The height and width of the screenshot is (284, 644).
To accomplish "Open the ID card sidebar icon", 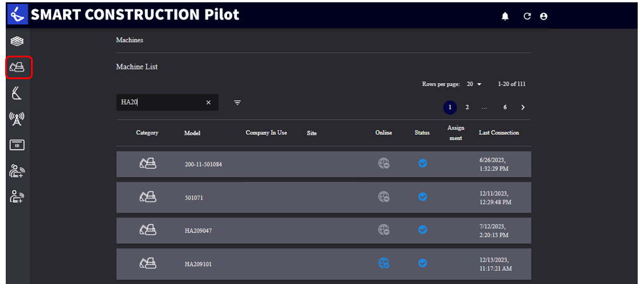I will pos(17,145).
